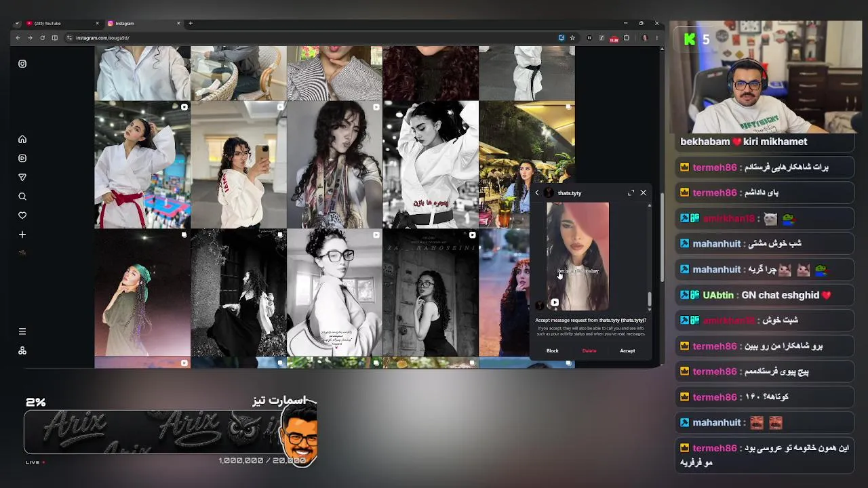The image size is (868, 488).
Task: Open post of curly-haired woman with patterned scarf
Action: [335, 165]
